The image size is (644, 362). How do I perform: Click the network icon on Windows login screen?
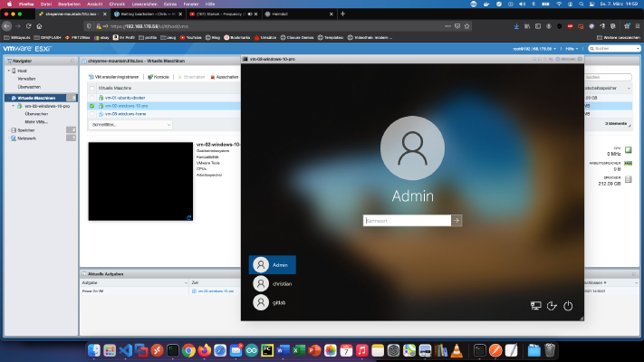535,306
